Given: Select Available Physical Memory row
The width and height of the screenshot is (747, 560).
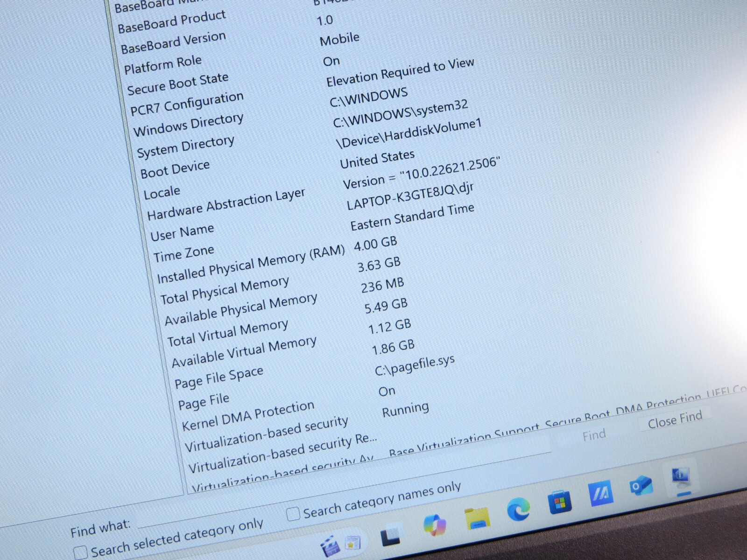Looking at the screenshot, I should coord(241,309).
